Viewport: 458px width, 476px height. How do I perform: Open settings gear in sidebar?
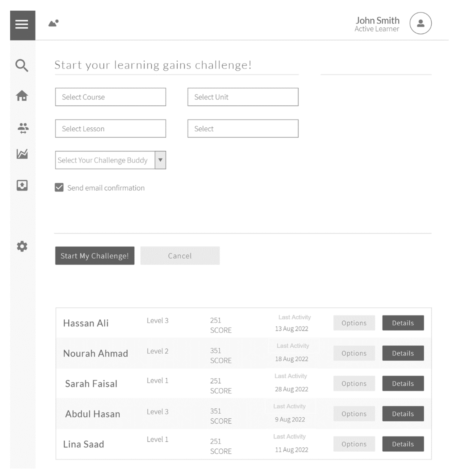click(x=22, y=246)
